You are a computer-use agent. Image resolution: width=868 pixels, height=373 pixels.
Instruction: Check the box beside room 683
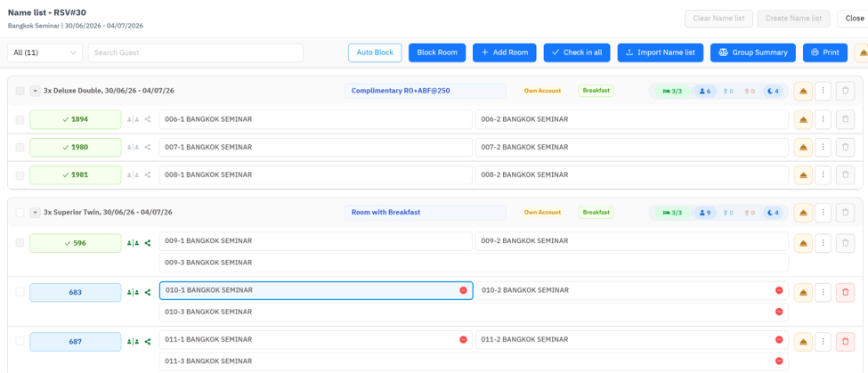click(20, 292)
